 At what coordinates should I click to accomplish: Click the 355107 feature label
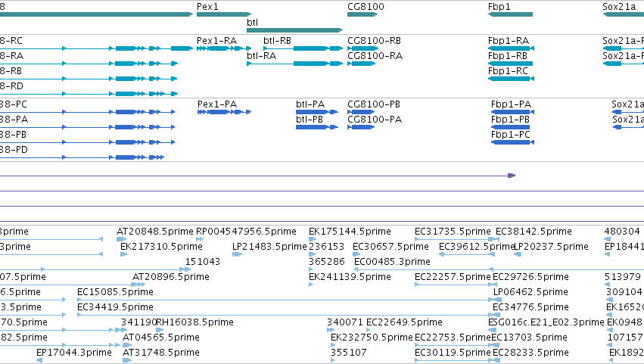(x=348, y=353)
